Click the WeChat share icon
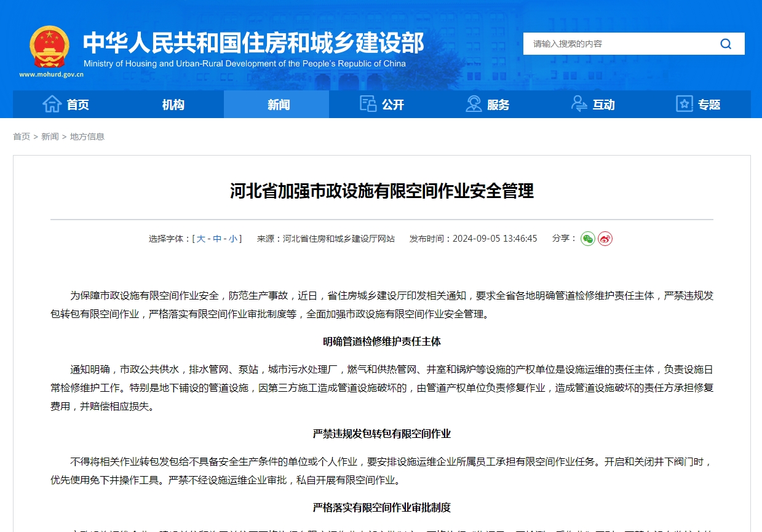 coord(588,239)
